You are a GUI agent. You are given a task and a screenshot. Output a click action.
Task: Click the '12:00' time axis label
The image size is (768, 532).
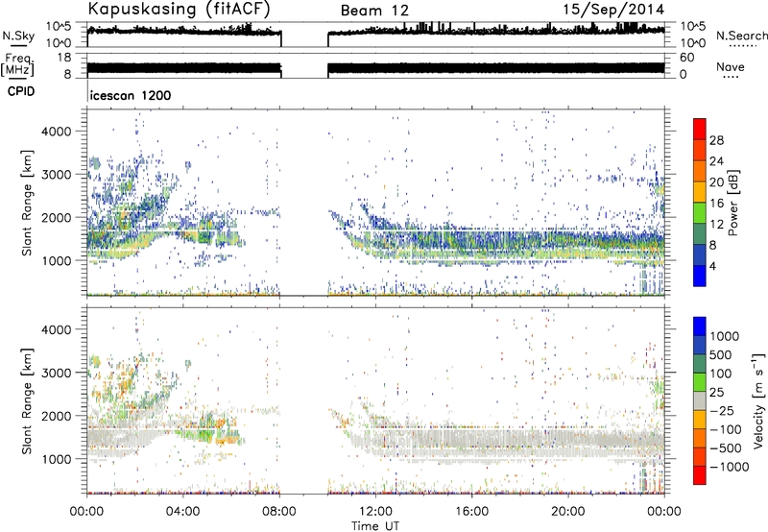point(375,512)
